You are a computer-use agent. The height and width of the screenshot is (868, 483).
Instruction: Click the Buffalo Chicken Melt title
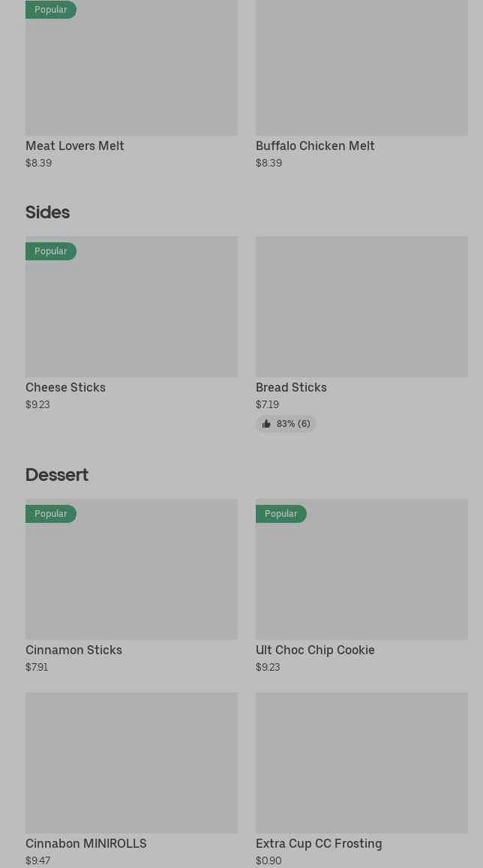coord(315,146)
